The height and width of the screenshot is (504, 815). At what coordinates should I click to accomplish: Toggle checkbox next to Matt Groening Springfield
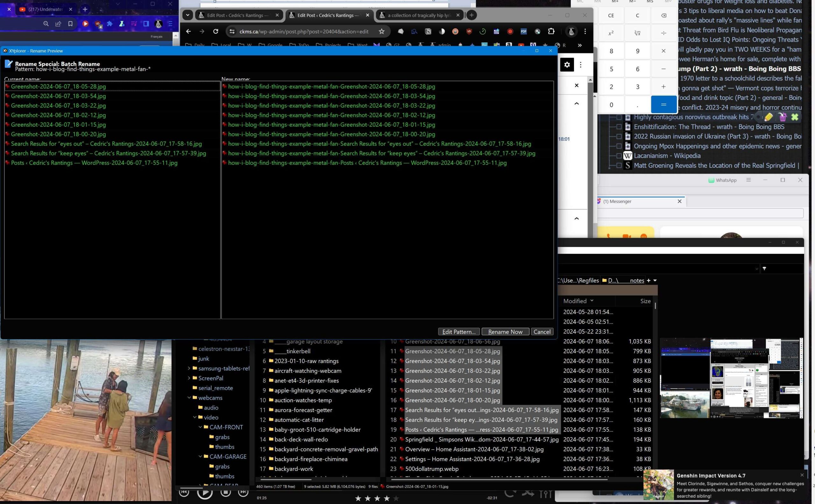619,165
